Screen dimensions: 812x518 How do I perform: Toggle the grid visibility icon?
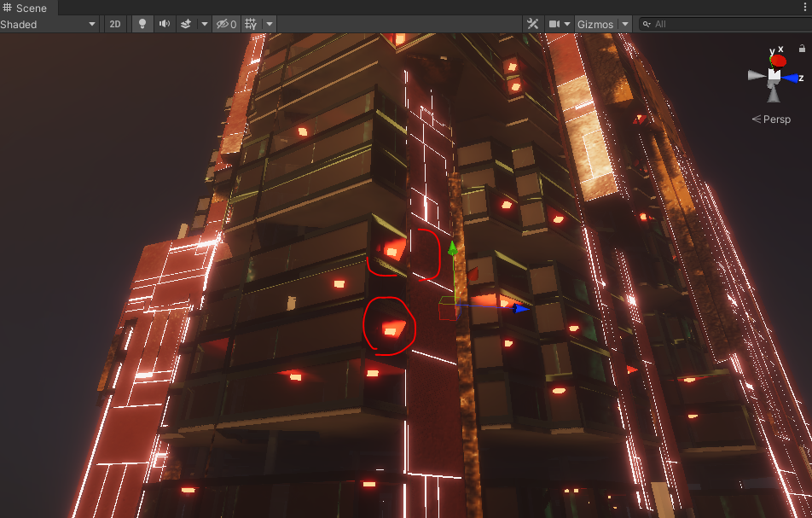tap(251, 24)
